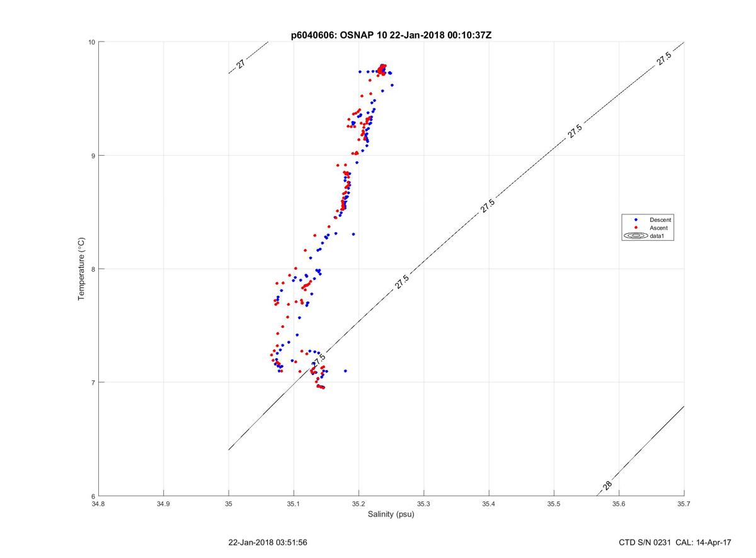Viewport: 756px width, 558px height.
Task: Click the x-axis tick label "35.3"
Action: click(x=424, y=503)
